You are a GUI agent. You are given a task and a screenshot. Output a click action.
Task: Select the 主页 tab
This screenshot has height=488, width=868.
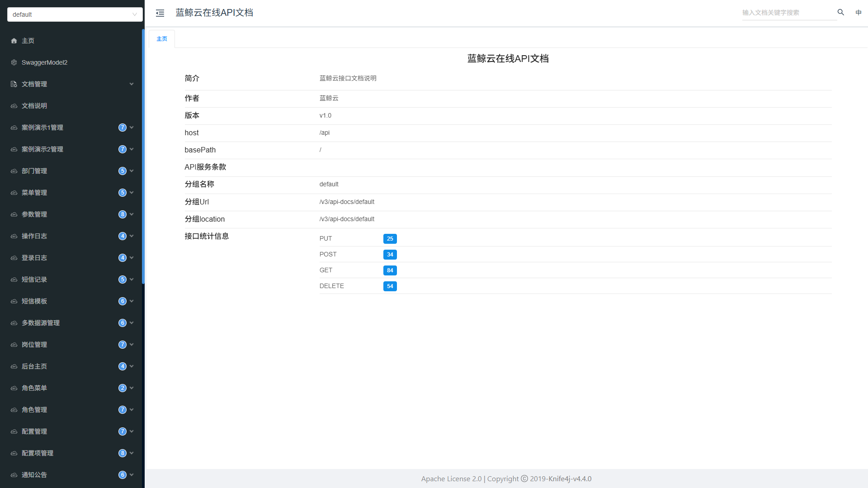(162, 39)
